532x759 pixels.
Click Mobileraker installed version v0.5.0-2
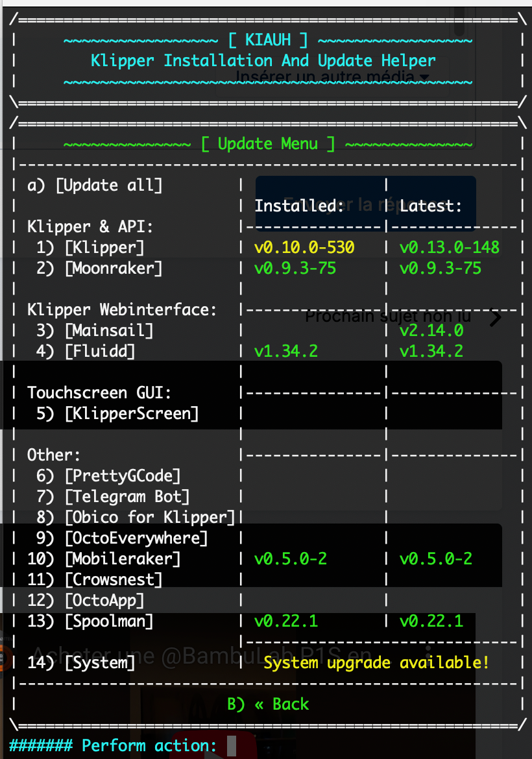(x=291, y=559)
